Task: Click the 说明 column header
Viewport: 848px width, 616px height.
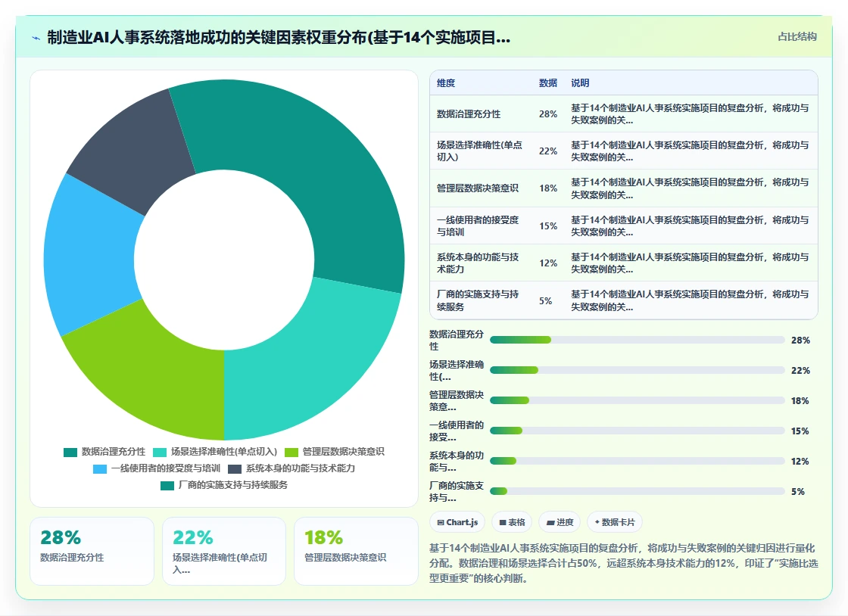Action: (580, 82)
